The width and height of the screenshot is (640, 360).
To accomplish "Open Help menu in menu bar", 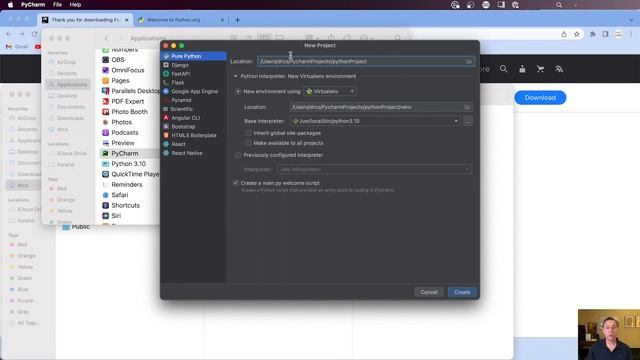I will point(75,4).
